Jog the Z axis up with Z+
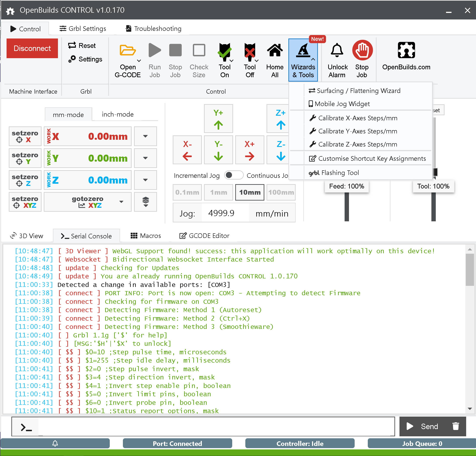 coord(278,119)
